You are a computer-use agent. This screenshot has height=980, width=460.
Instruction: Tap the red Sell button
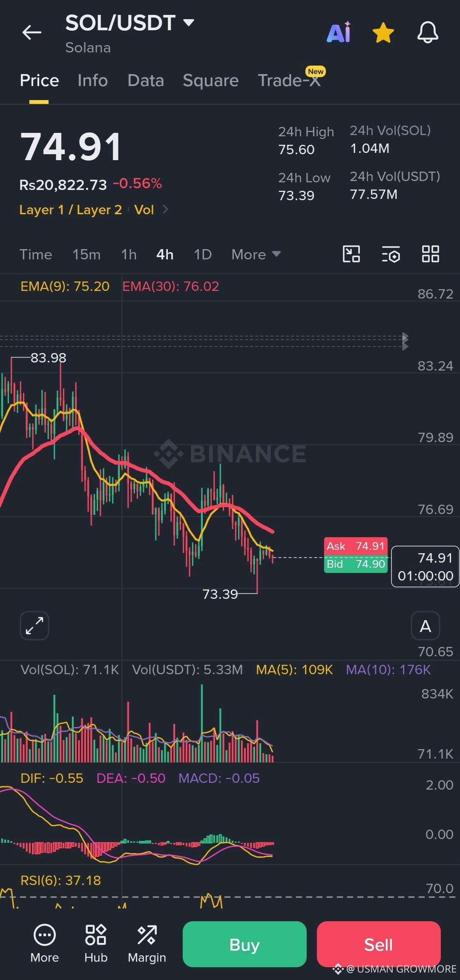click(x=379, y=944)
